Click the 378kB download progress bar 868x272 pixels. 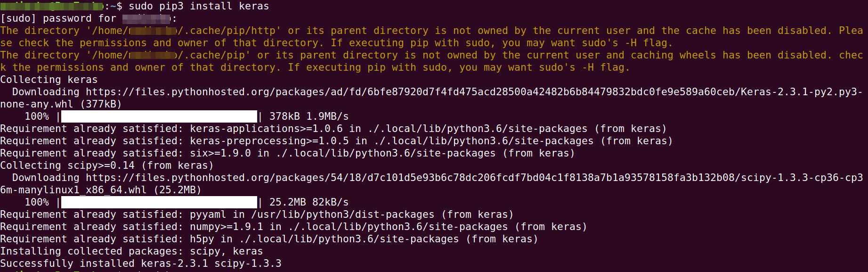click(159, 116)
